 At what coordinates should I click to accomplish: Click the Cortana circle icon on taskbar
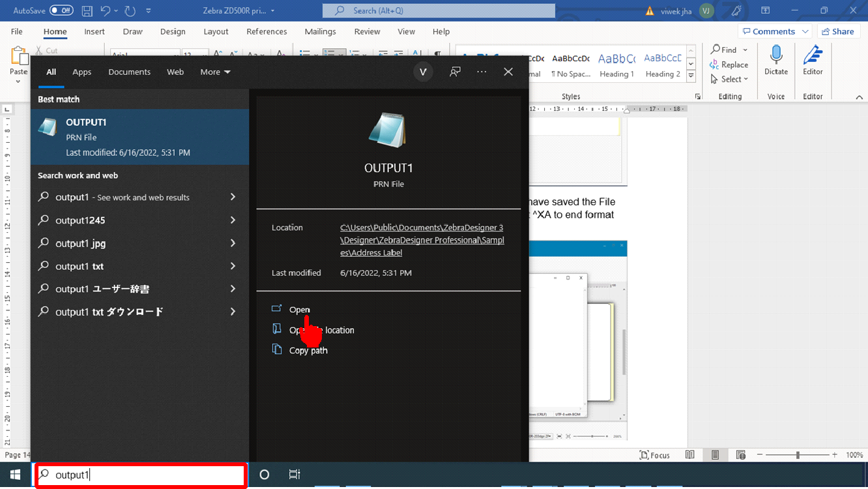(x=264, y=475)
